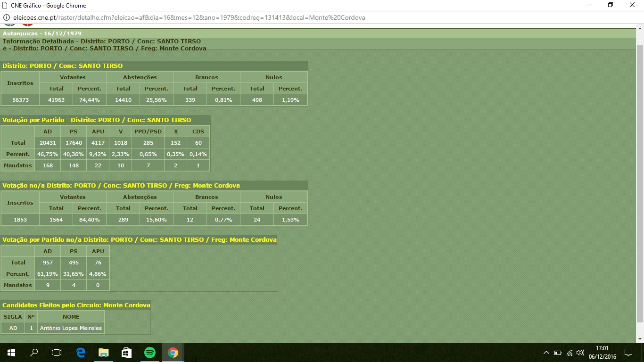Click the Candidatos Eleitos pelo Circulo heading
644x362 pixels.
click(x=76, y=305)
